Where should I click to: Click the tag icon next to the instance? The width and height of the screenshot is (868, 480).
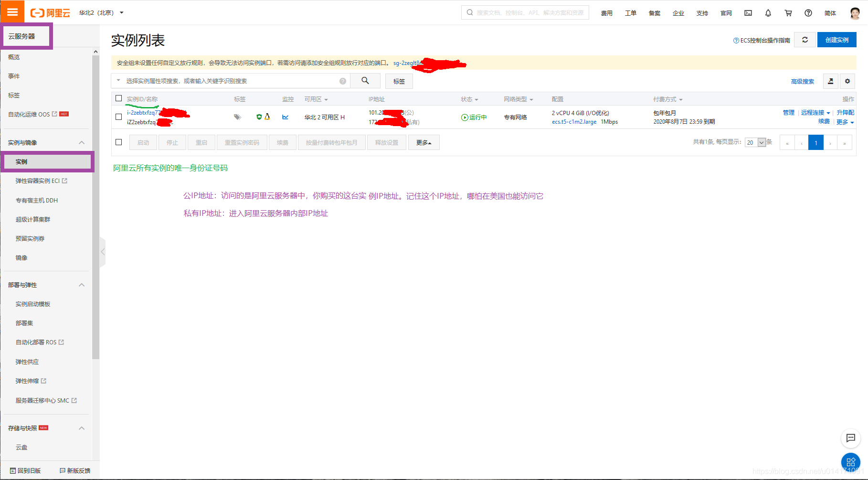(x=237, y=117)
